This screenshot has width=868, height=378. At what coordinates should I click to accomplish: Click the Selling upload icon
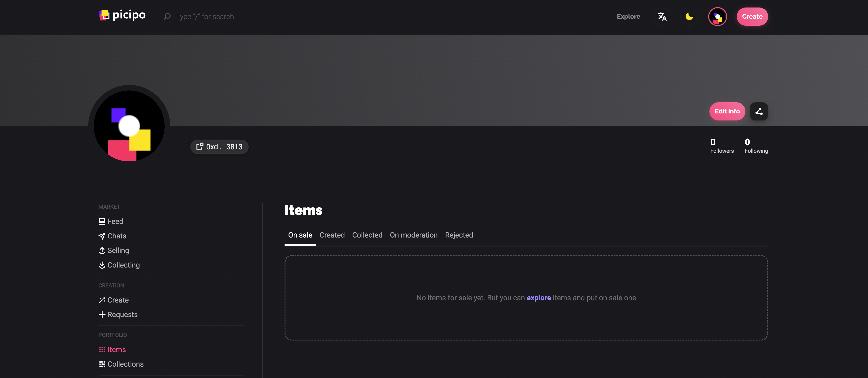(x=102, y=250)
